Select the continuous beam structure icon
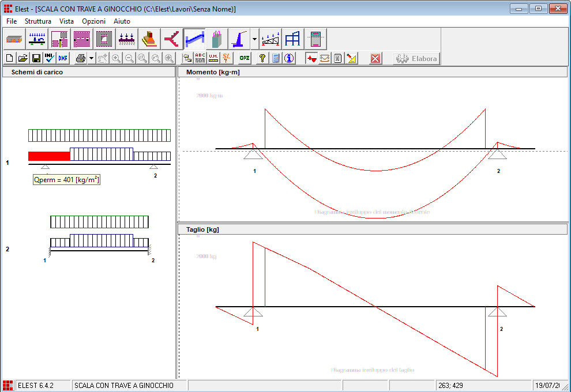 tap(37, 39)
